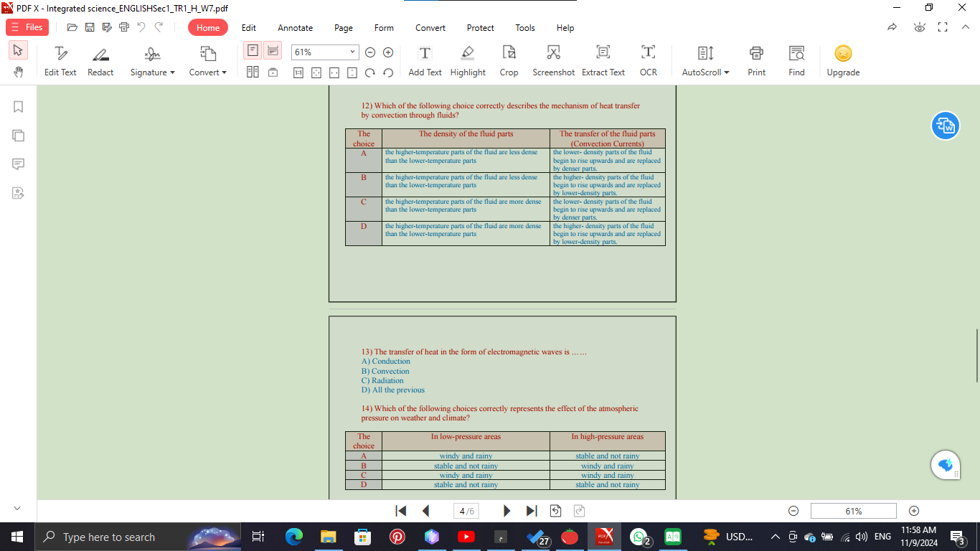
Task: Go to the next page
Action: coord(507,511)
